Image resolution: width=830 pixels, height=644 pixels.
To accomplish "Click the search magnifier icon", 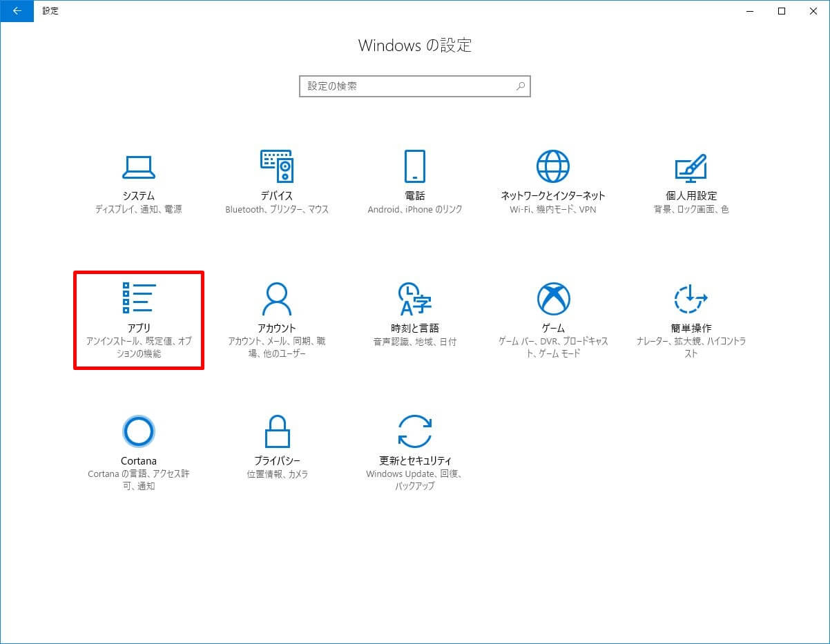I will click(521, 86).
